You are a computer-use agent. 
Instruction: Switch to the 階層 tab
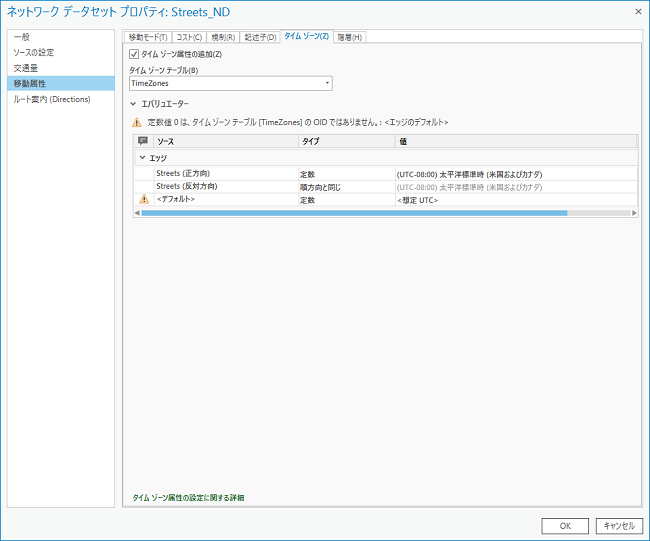[x=350, y=37]
